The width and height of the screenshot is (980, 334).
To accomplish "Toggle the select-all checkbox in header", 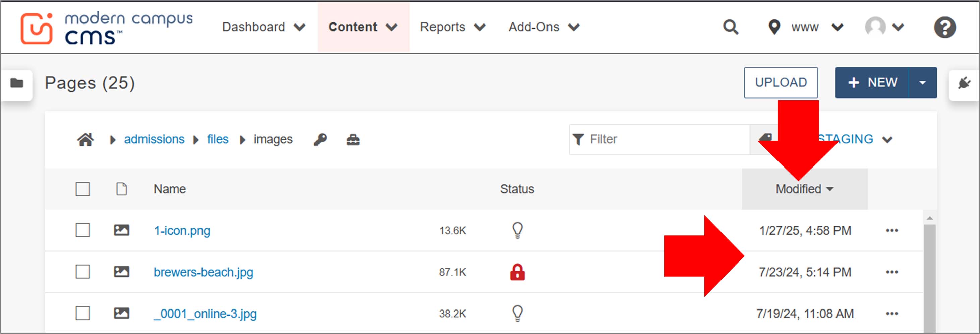I will click(82, 189).
